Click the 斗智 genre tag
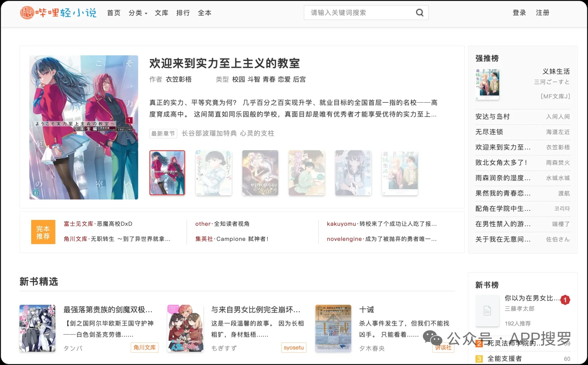Viewport: 588px width, 365px height. (x=254, y=79)
